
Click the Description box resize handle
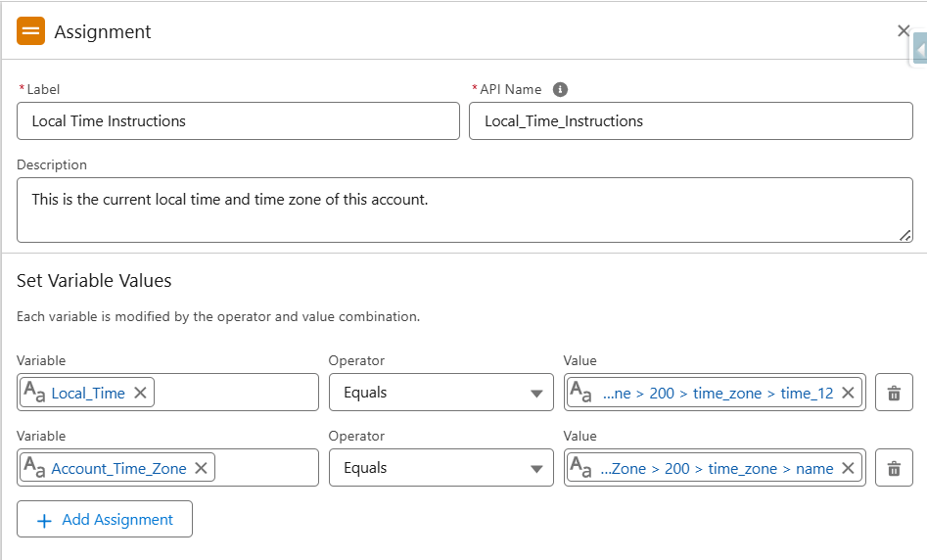tap(905, 235)
